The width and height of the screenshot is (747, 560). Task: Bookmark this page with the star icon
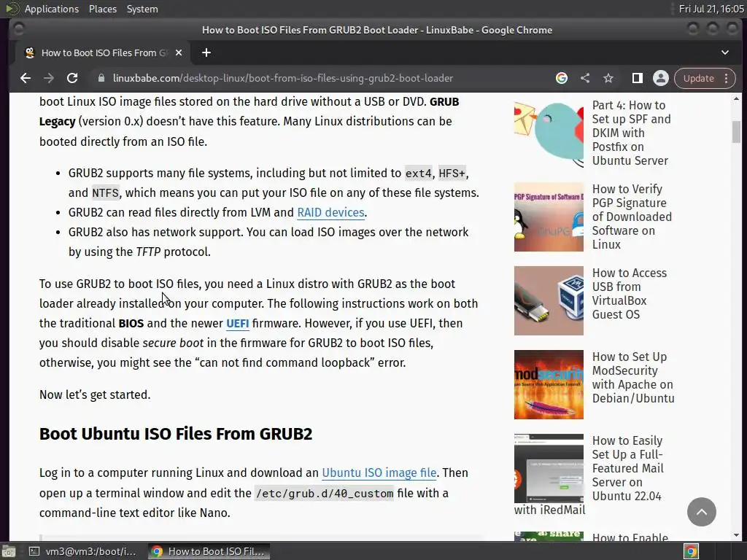pyautogui.click(x=608, y=78)
